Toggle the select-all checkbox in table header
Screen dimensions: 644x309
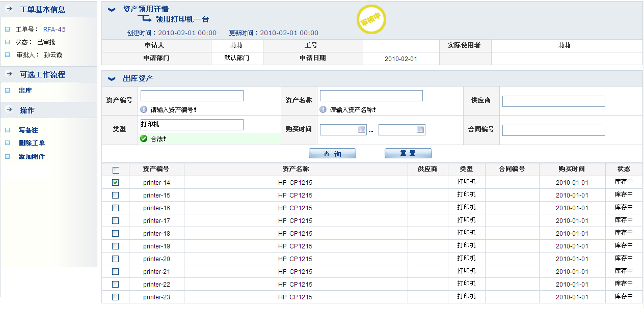116,170
